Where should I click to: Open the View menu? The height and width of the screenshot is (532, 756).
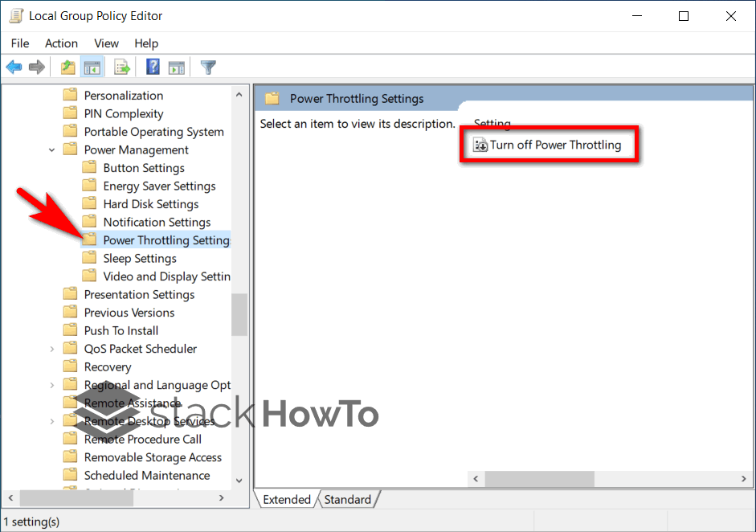[106, 43]
